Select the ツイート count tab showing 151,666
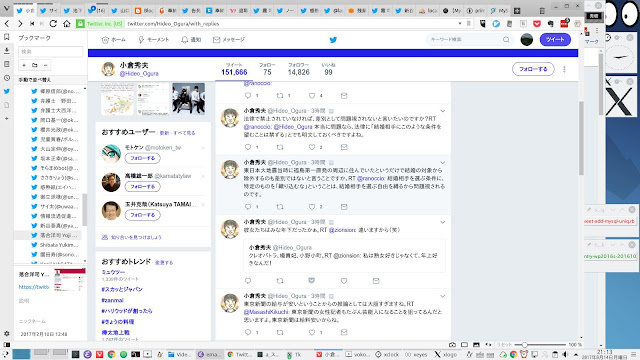The width and height of the screenshot is (640, 360). [234, 69]
